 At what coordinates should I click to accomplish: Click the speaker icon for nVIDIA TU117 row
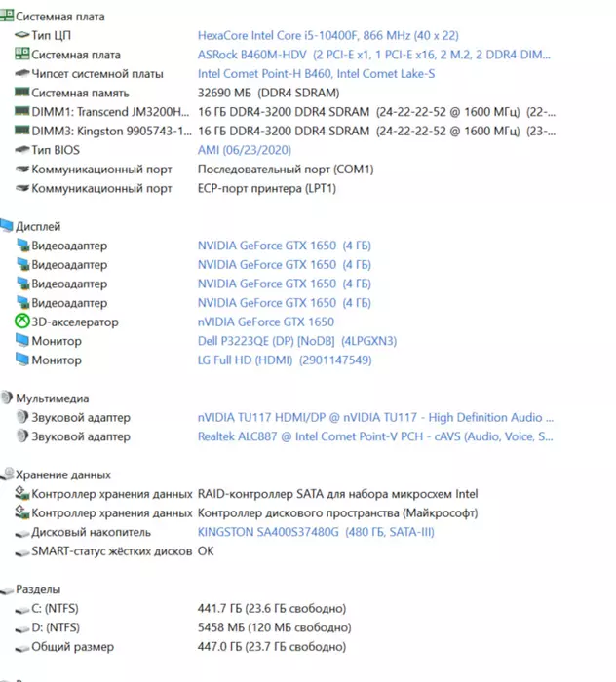pyautogui.click(x=22, y=417)
